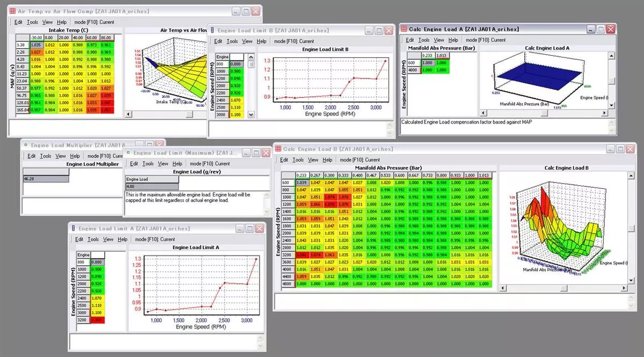Open Edit menu in Air Temp vs Air Flow window
The height and width of the screenshot is (357, 644).
(x=18, y=22)
